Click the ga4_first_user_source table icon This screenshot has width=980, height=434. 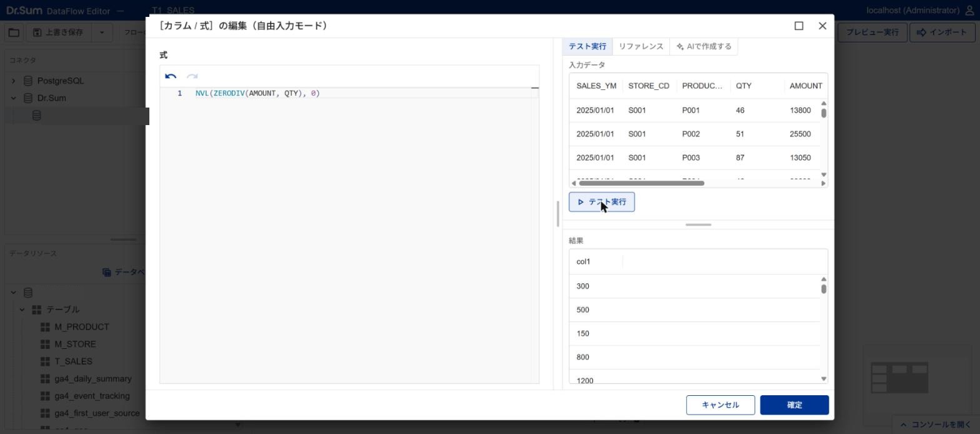(x=45, y=413)
